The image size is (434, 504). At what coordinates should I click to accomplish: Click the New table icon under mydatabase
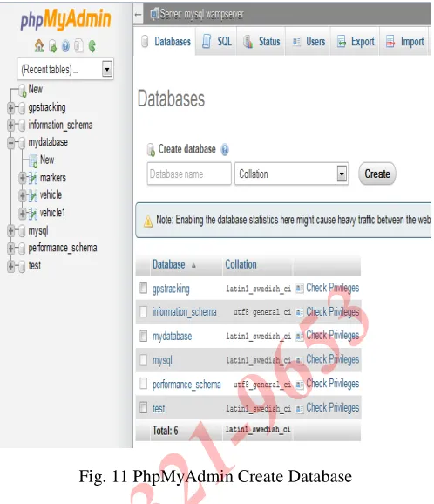[x=33, y=160]
